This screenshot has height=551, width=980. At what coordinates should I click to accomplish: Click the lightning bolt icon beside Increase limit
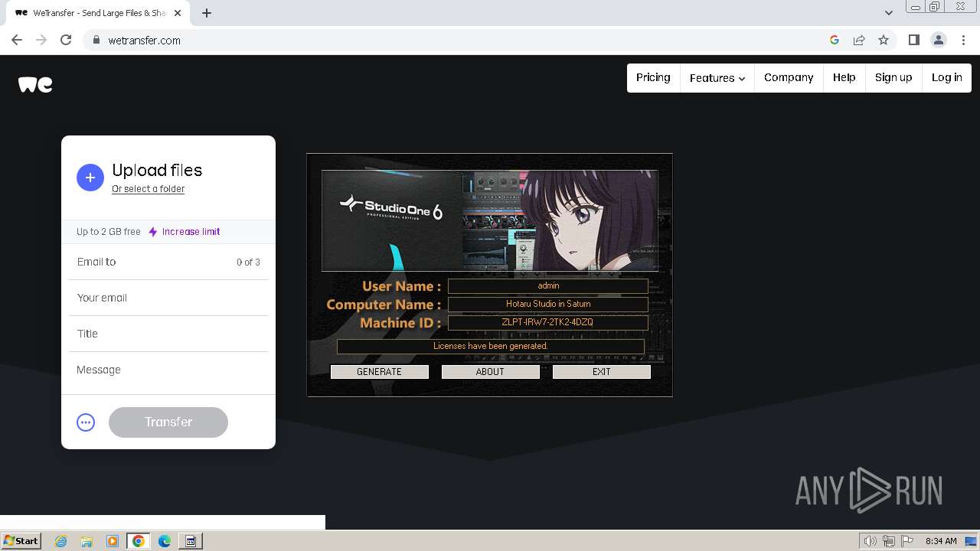tap(153, 232)
